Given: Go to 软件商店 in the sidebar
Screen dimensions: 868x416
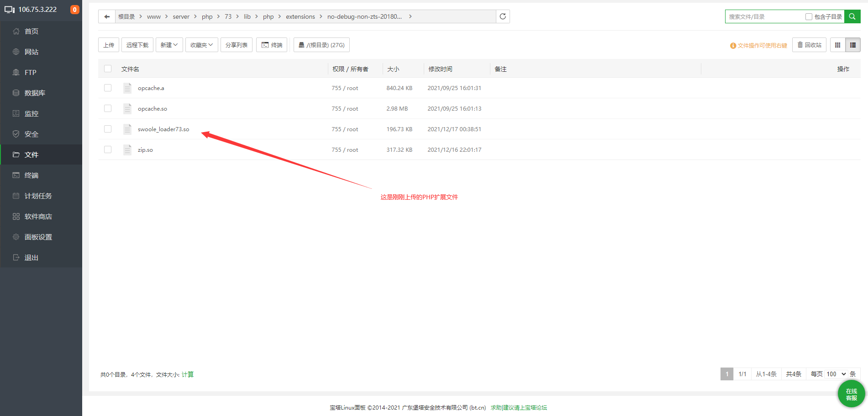Looking at the screenshot, I should coord(38,216).
